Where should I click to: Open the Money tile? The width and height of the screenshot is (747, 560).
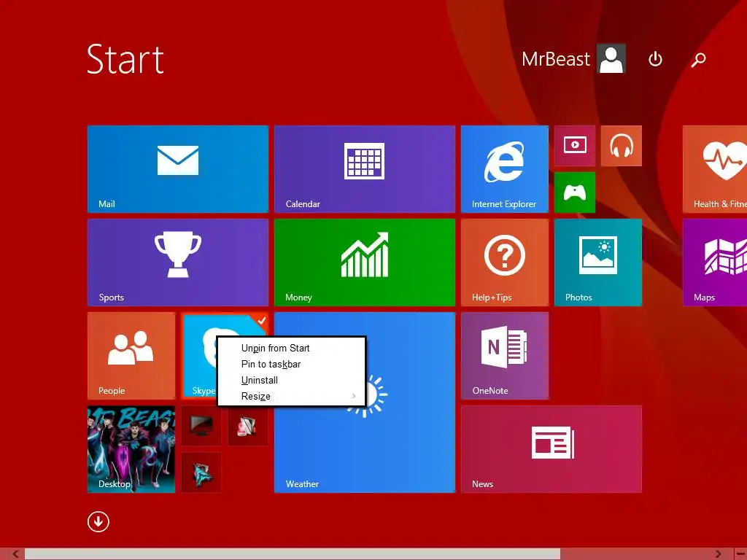[x=365, y=262]
